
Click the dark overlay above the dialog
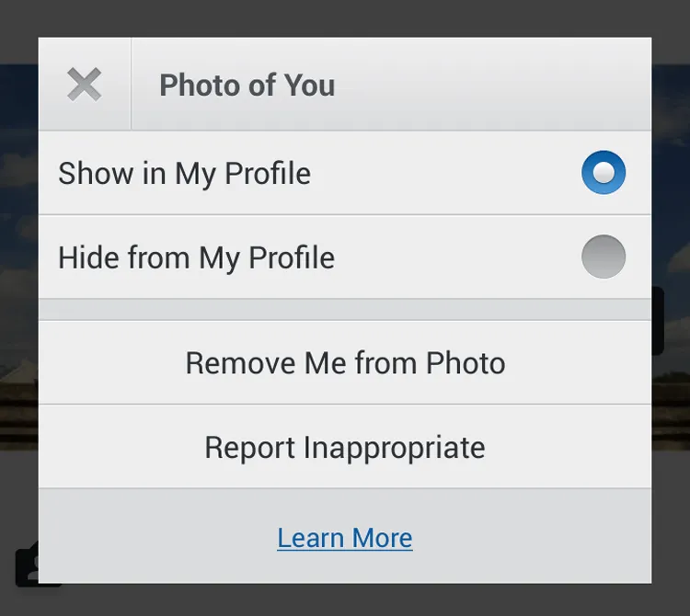345,18
